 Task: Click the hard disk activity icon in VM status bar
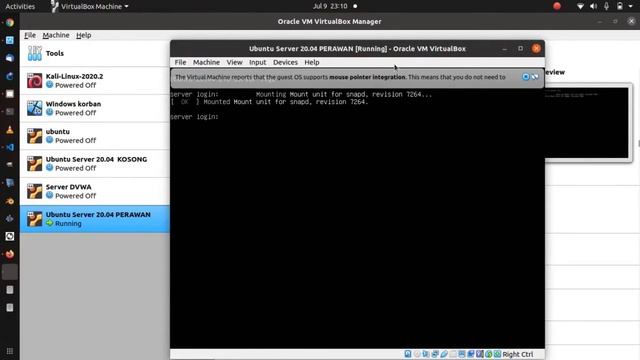click(408, 354)
